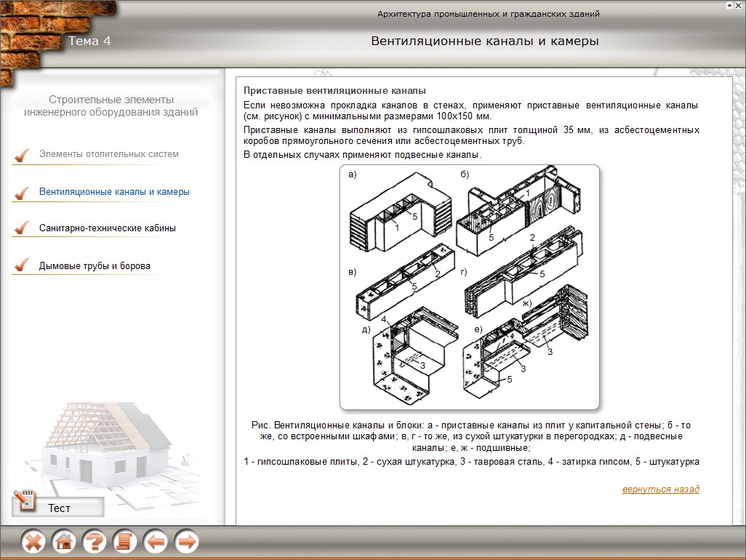This screenshot has width=746, height=560.
Task: Minimize the window using the top-right button
Action: (729, 5)
